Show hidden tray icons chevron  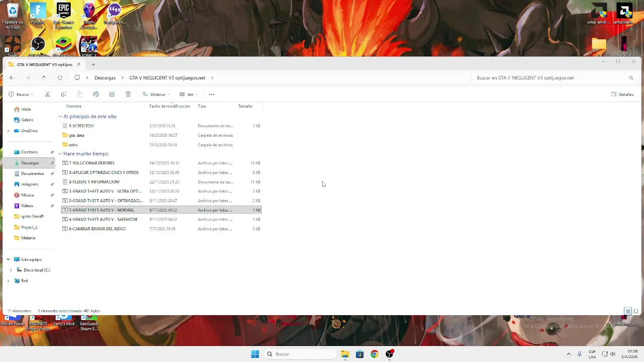pos(569,354)
